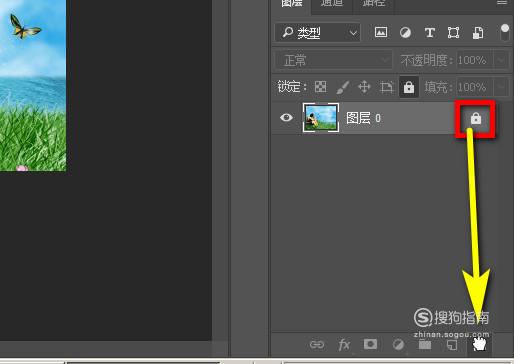Create new fill or adjustment layer icon
Image resolution: width=514 pixels, height=364 pixels.
398,344
